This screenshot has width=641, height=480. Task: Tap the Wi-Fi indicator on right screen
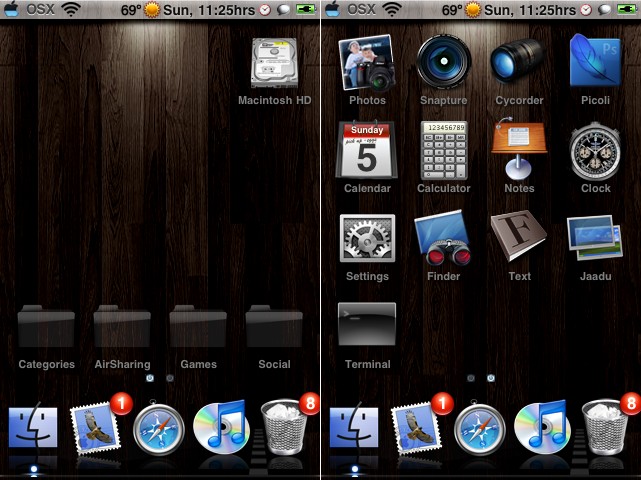click(392, 9)
